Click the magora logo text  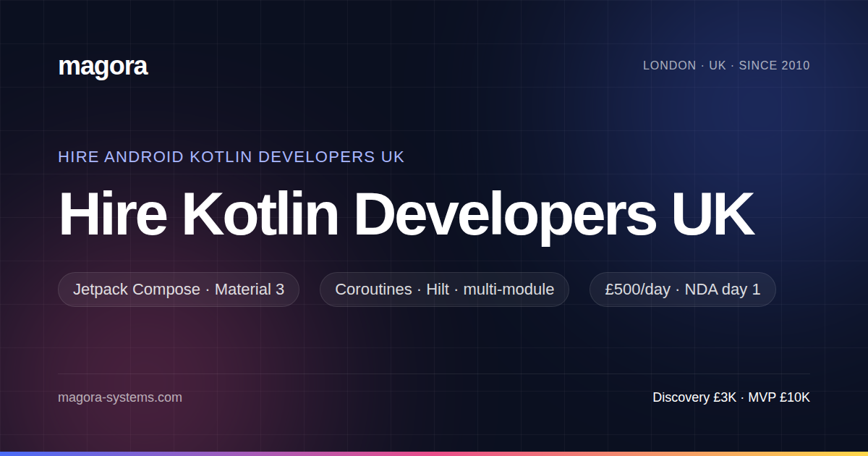(x=103, y=66)
